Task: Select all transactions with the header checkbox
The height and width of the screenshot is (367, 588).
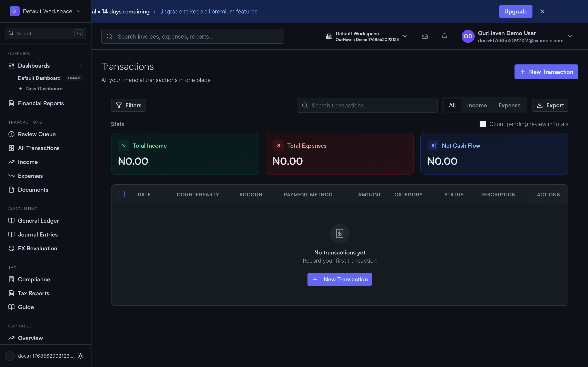Action: (121, 194)
